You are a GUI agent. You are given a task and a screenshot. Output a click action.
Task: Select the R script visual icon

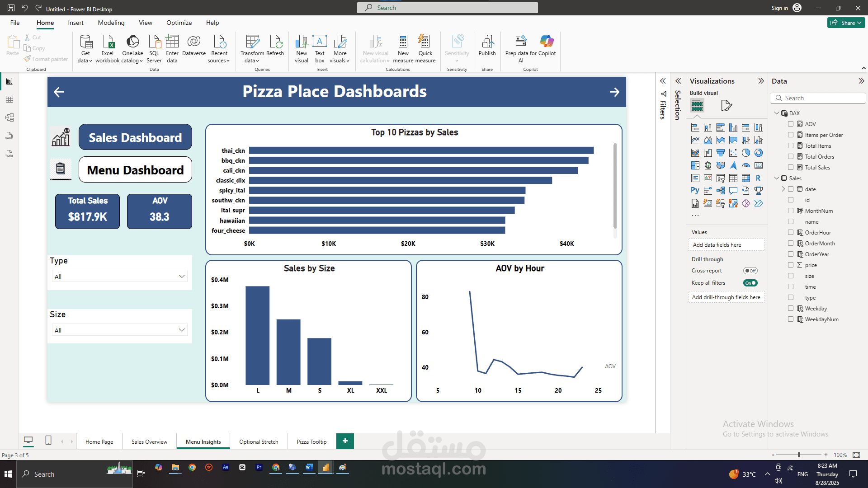click(x=759, y=178)
